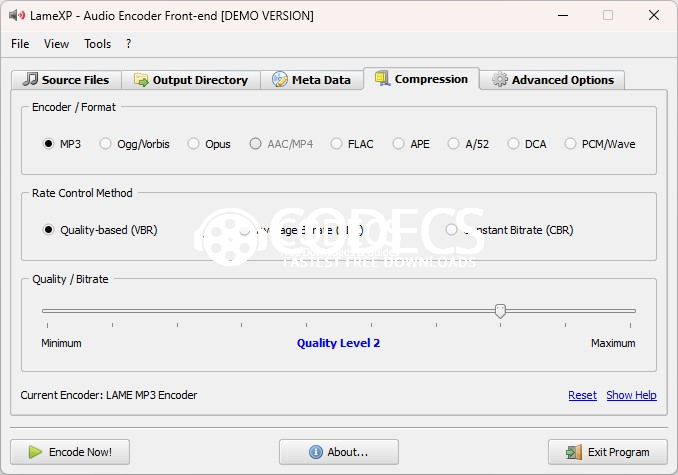This screenshot has height=475, width=678.
Task: Open the About... dialog
Action: click(x=339, y=452)
